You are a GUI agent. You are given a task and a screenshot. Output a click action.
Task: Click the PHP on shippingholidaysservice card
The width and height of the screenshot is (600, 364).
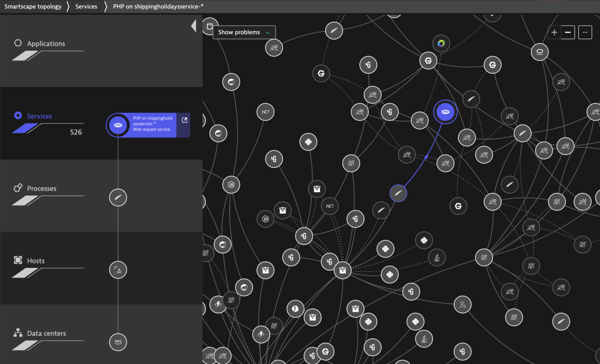coord(148,125)
